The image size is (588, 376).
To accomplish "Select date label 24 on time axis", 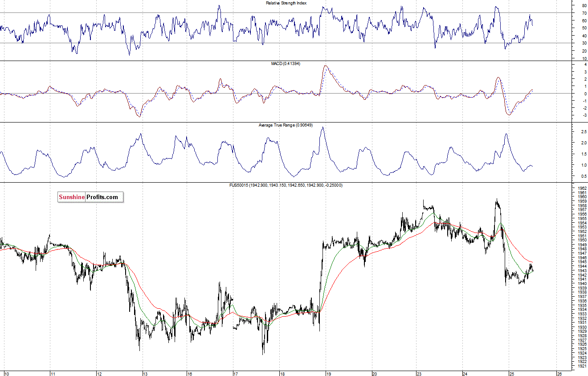I will pyautogui.click(x=465, y=373).
